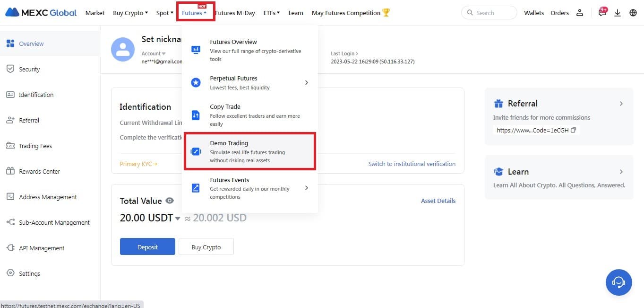Click the Trading Fees ticket icon
644x308 pixels.
point(10,146)
